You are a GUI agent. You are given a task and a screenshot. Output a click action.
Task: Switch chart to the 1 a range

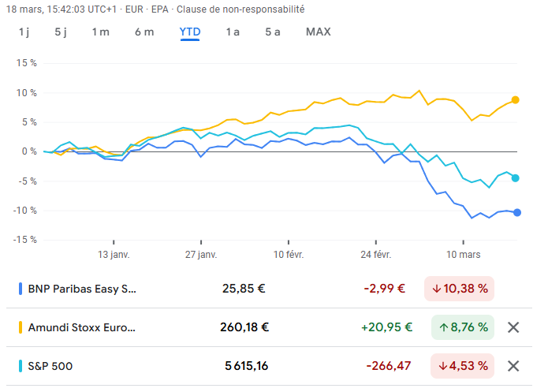[x=233, y=32]
